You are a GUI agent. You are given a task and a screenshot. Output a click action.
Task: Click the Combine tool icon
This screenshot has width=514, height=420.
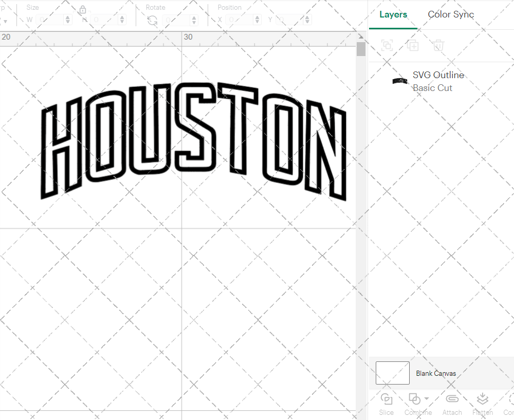[414, 398]
